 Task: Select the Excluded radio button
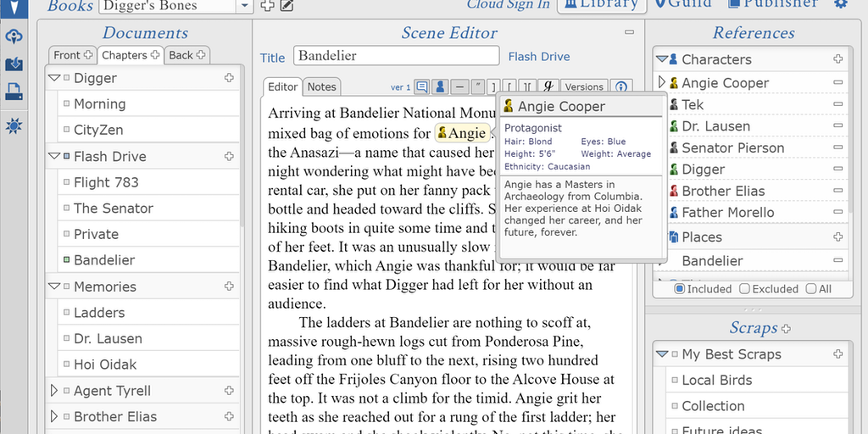tap(744, 289)
